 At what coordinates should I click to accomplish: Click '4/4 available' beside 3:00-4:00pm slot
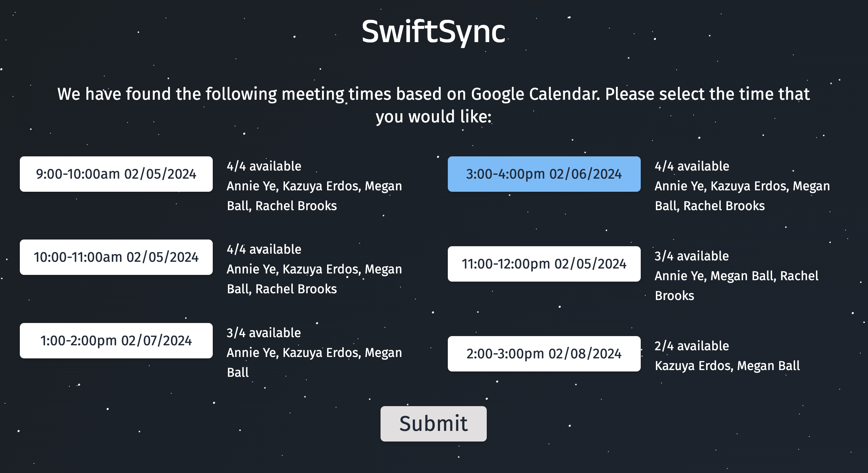coord(692,166)
